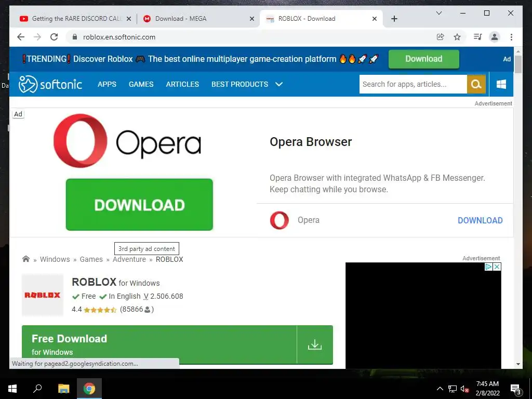The image size is (532, 399).
Task: Close the ROBLOX - Download tab
Action: 374,19
